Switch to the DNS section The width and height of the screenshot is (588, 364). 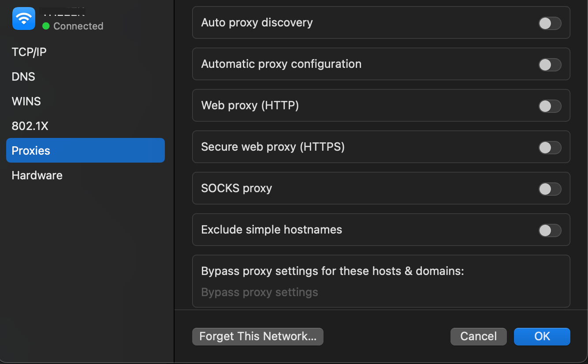click(x=23, y=76)
